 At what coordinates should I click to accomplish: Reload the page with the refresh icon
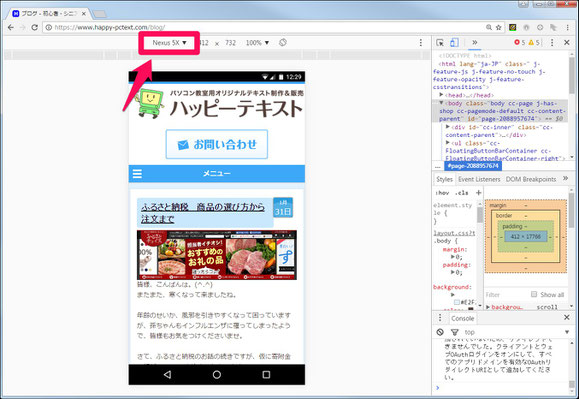34,27
